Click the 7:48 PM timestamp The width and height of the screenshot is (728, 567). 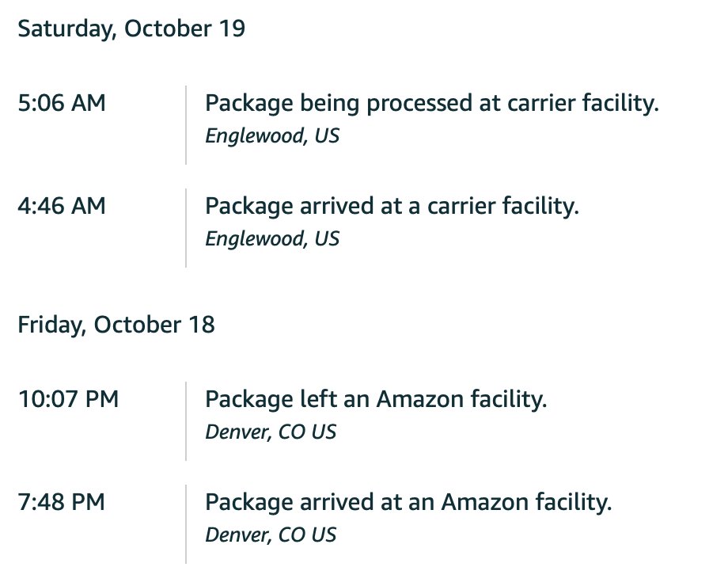(61, 502)
